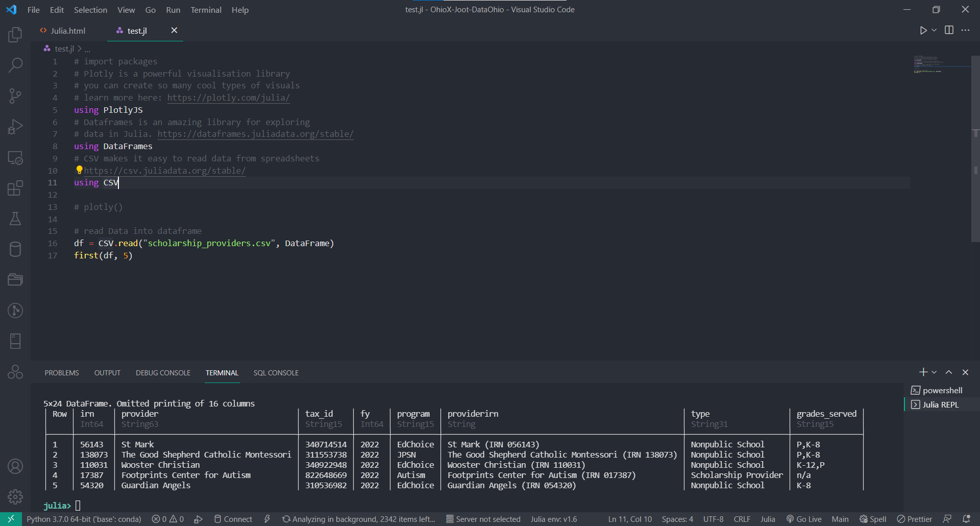Select the powershell terminal
The width and height of the screenshot is (980, 526).
[x=942, y=390]
